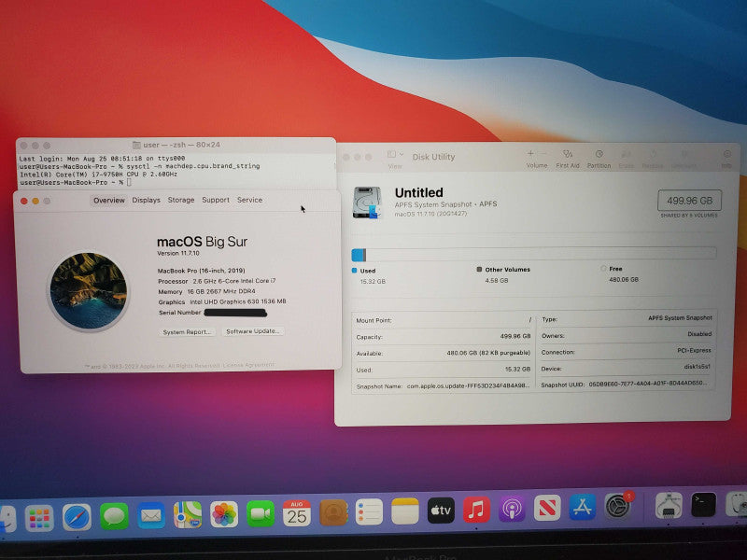Screen dimensions: 747x560
Task: Click the Untitled disk drive icon
Action: click(x=367, y=203)
